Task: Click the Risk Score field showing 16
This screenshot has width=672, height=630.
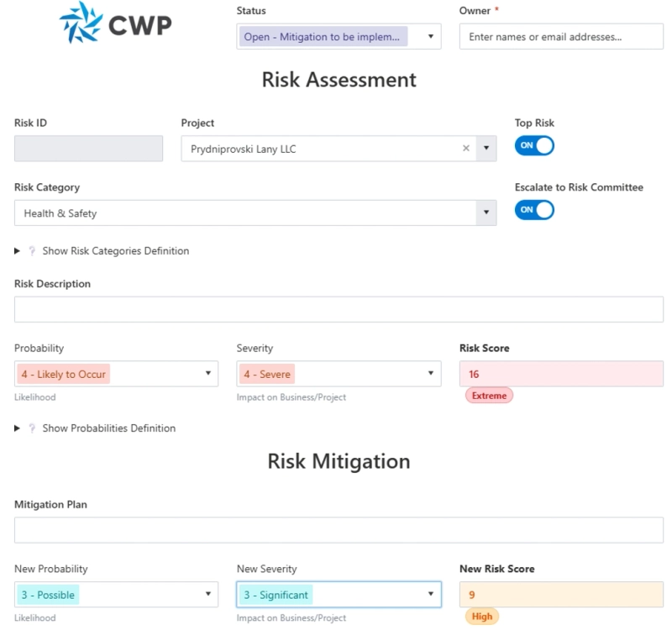Action: [x=561, y=374]
